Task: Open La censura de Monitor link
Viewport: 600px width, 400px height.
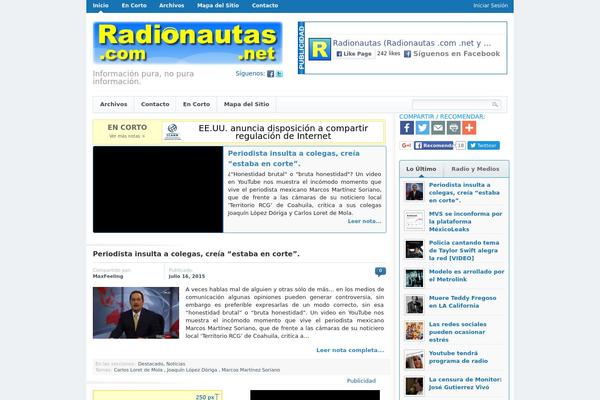Action: click(x=465, y=384)
